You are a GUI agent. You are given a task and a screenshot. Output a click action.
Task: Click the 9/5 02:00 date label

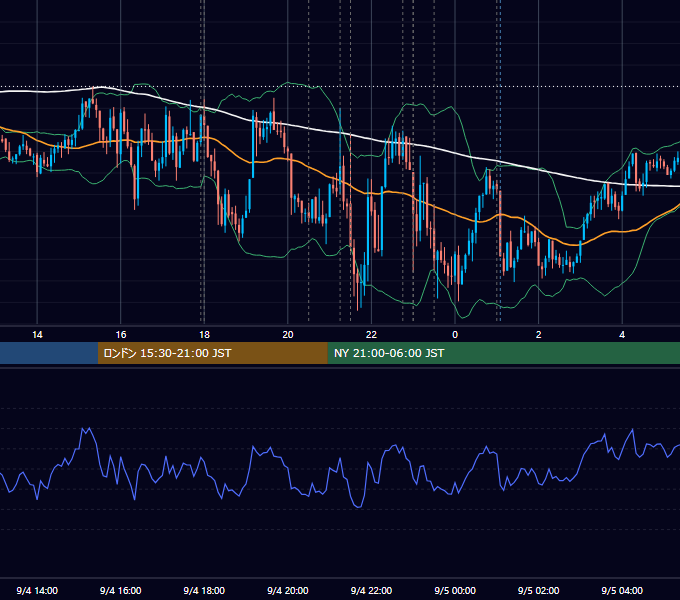[x=539, y=590]
